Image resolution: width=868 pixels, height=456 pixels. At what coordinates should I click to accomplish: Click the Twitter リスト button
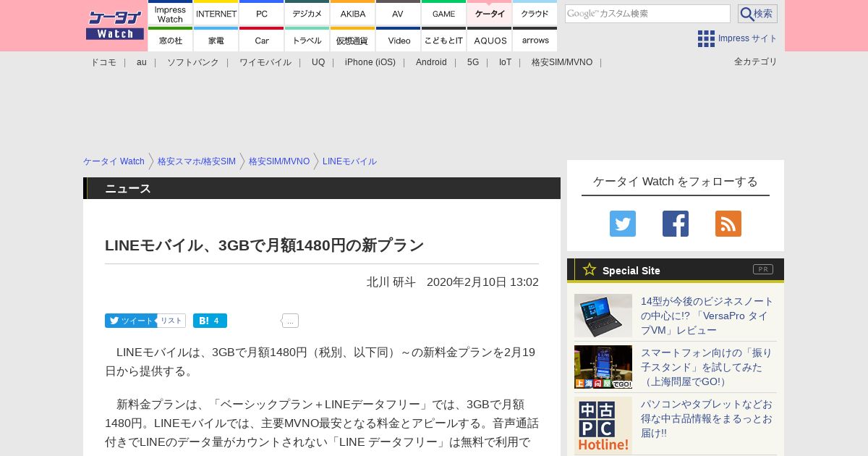[171, 321]
